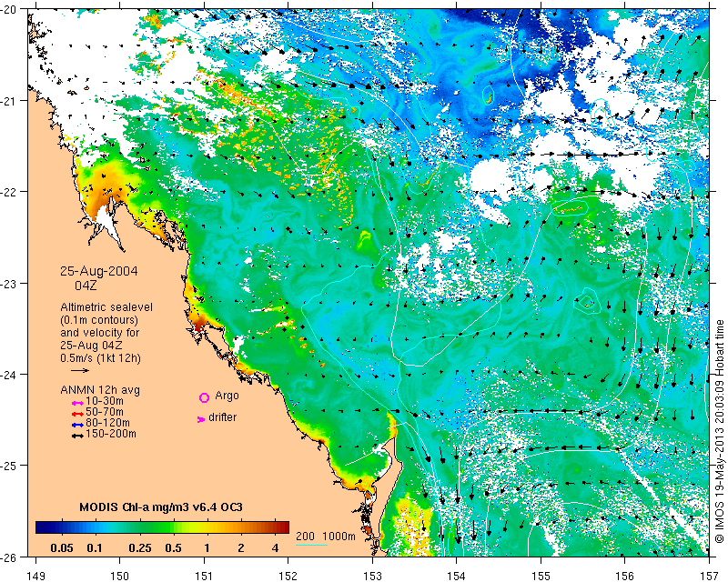This screenshot has width=728, height=582.
Task: Click latitude axis label -24
Action: pos(8,374)
